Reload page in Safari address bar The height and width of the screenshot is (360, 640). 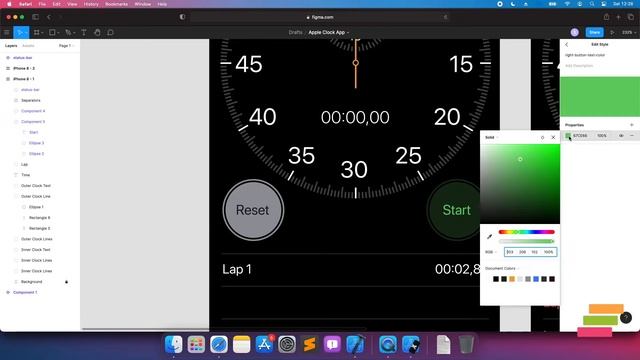pos(445,17)
